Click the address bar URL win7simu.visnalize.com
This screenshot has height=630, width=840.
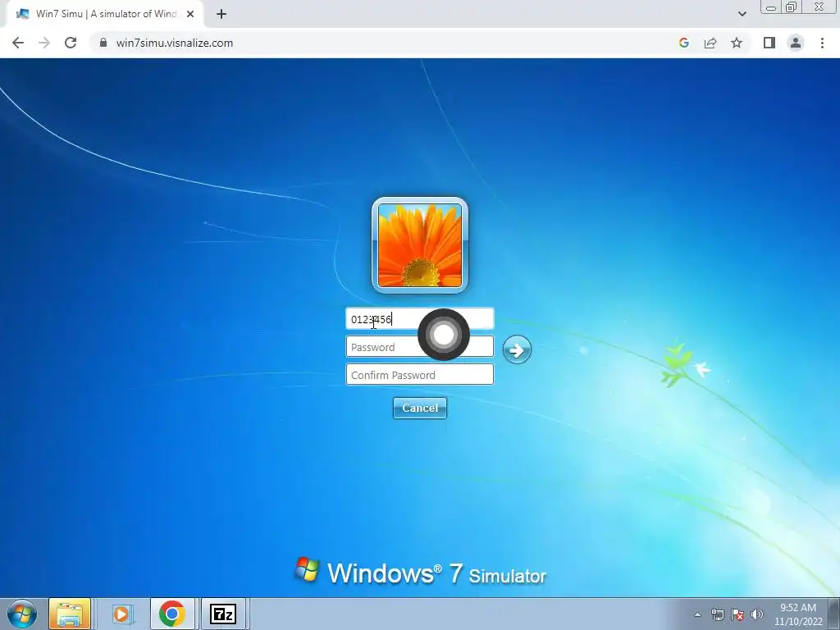tap(175, 43)
